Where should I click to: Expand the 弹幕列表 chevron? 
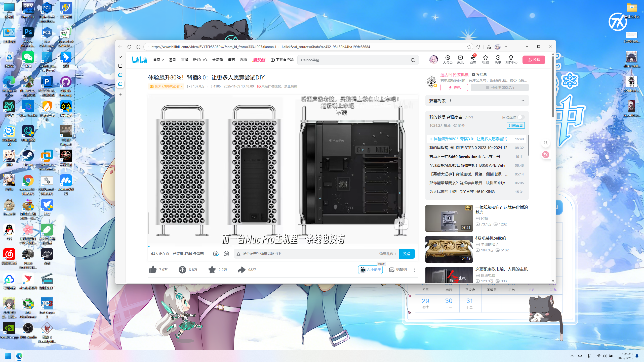(x=523, y=101)
